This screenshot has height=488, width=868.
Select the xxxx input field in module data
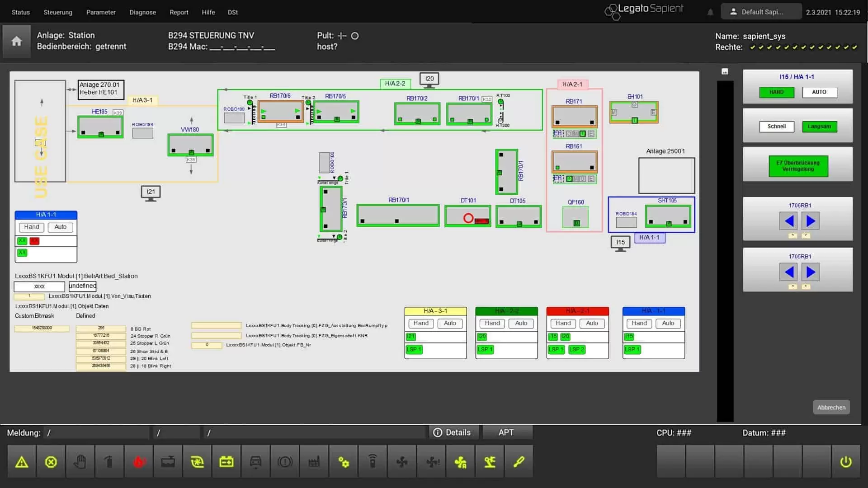click(x=39, y=286)
